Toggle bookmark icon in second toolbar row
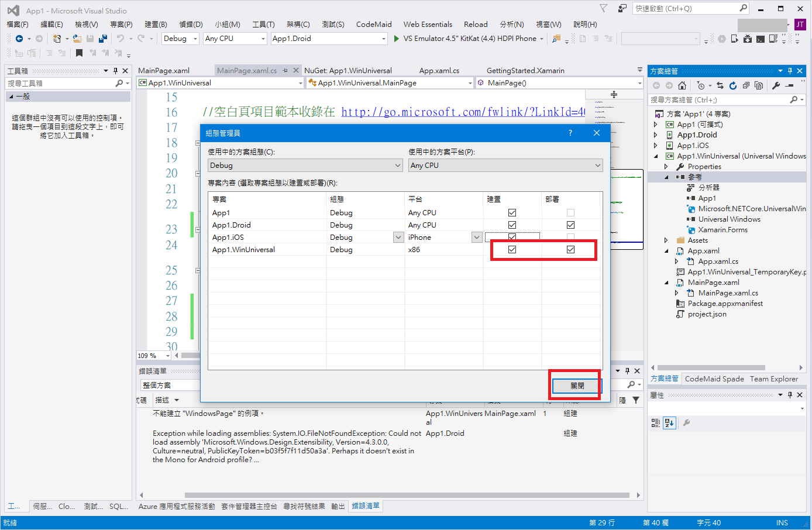 [x=79, y=53]
